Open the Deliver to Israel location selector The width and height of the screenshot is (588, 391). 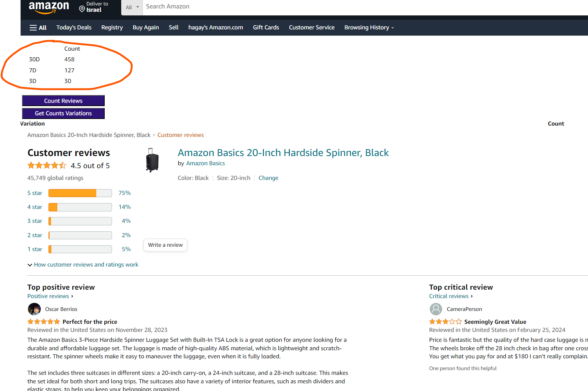(x=94, y=7)
